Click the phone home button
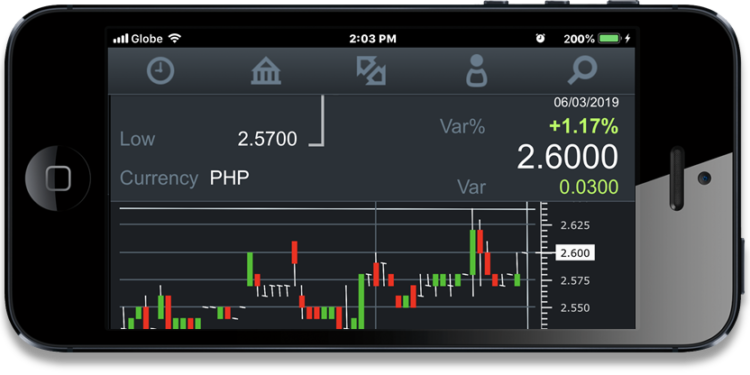This screenshot has height=375, width=750. click(x=58, y=178)
